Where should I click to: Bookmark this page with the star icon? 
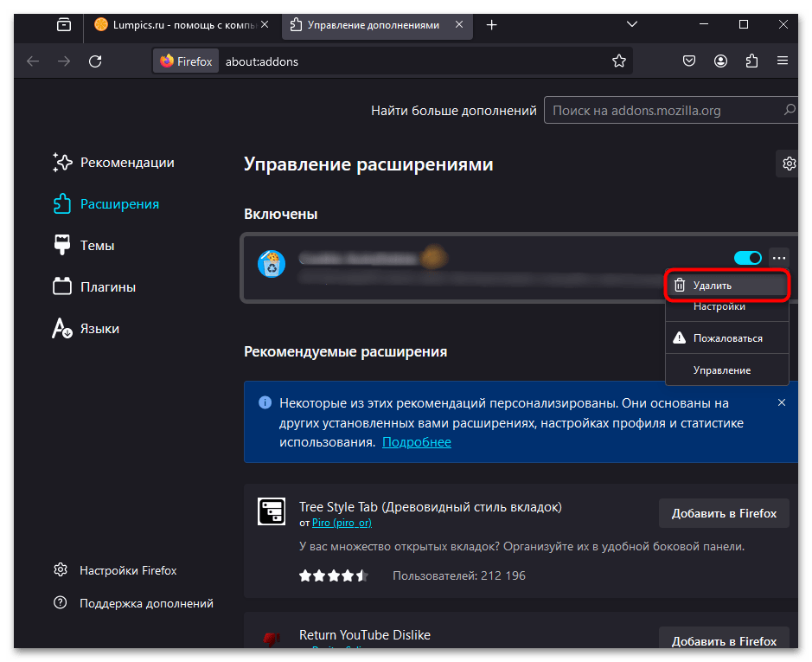(x=619, y=61)
